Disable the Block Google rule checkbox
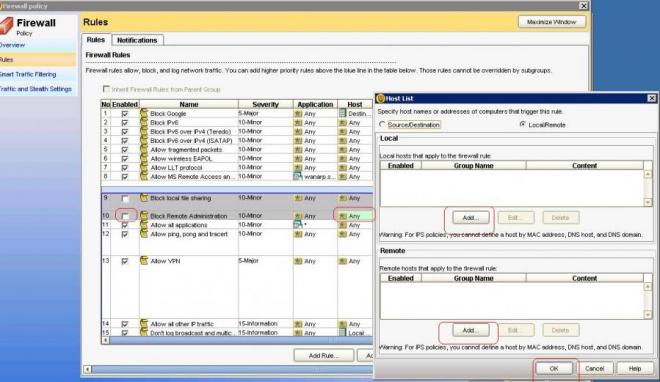Viewport: 660px width, 382px height. 125,114
